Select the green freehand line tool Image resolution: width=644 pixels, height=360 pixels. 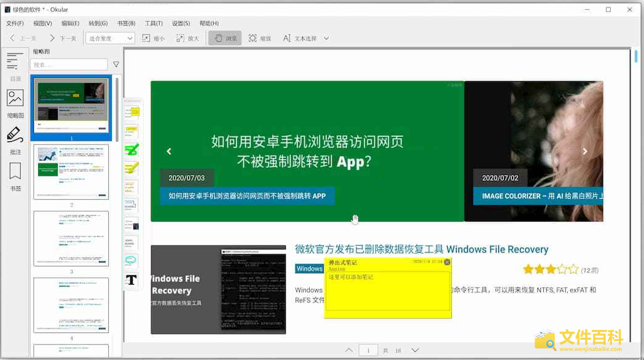[x=132, y=149]
